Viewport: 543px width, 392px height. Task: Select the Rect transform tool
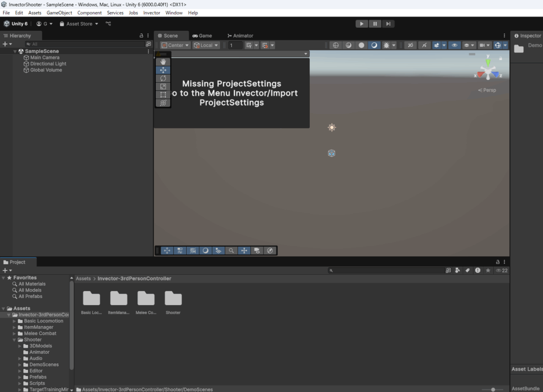163,94
